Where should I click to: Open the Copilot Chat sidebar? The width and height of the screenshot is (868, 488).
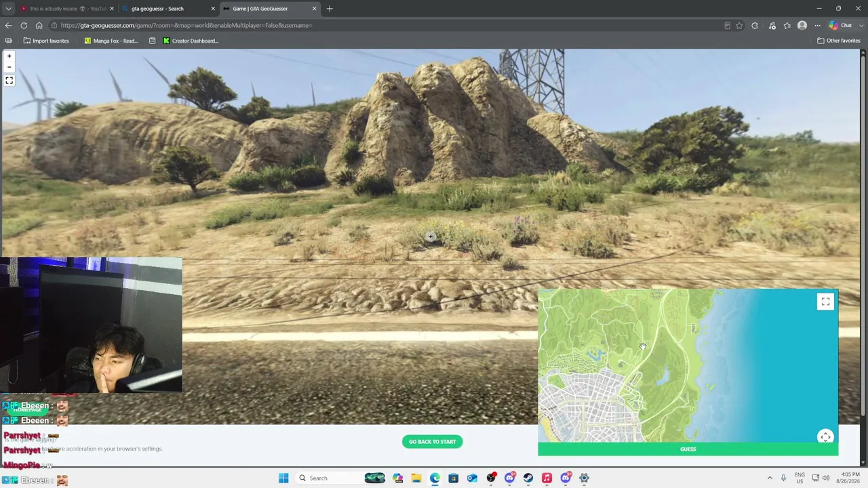click(x=841, y=26)
